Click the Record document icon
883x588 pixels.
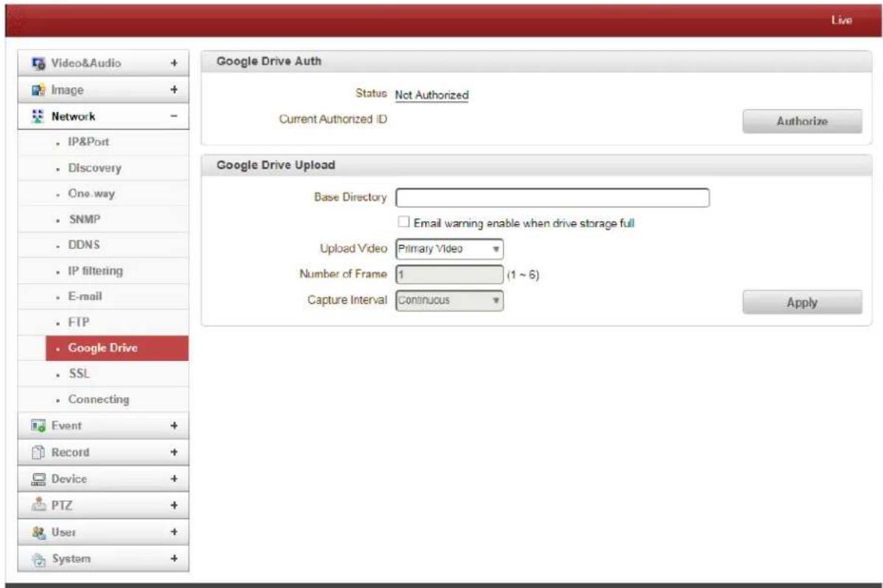click(x=38, y=452)
